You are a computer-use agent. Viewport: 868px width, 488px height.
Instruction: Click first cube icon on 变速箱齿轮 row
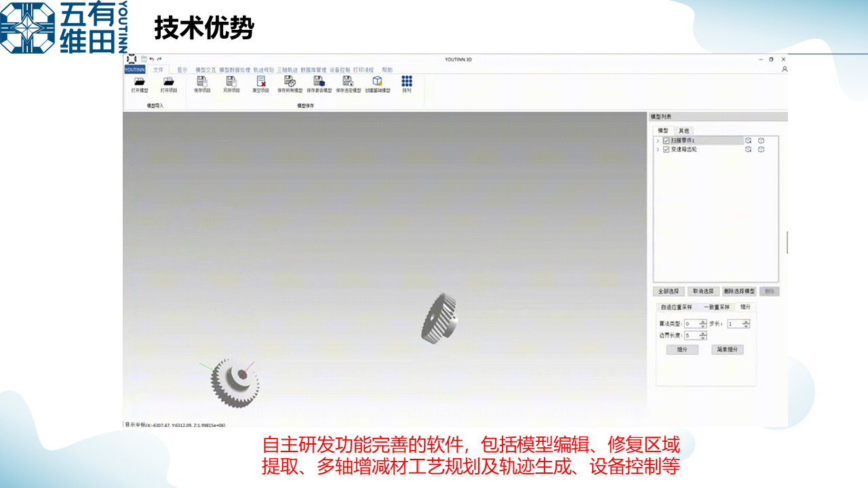tap(748, 149)
